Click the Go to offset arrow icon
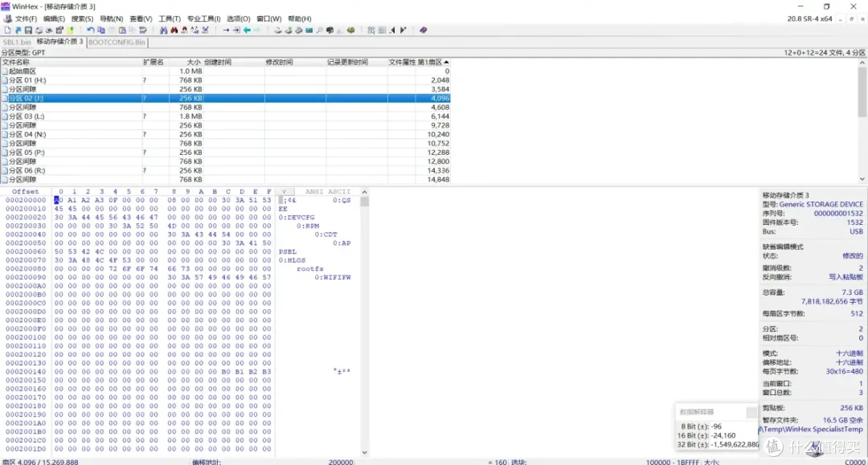The image size is (868, 465). (x=227, y=31)
